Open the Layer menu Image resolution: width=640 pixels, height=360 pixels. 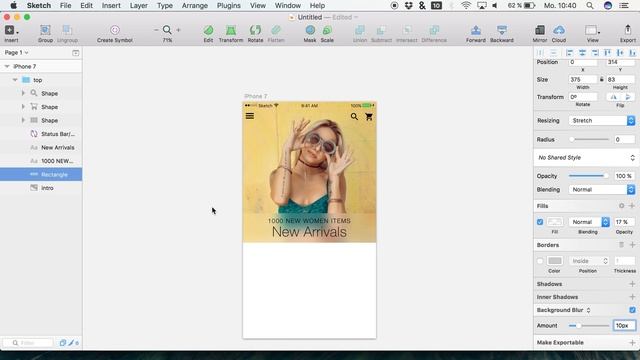139,6
